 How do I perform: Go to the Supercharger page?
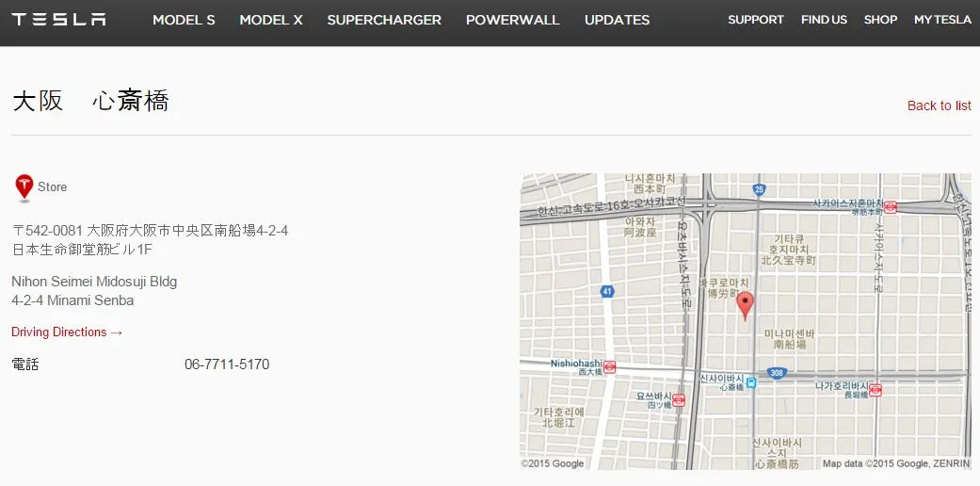(384, 20)
